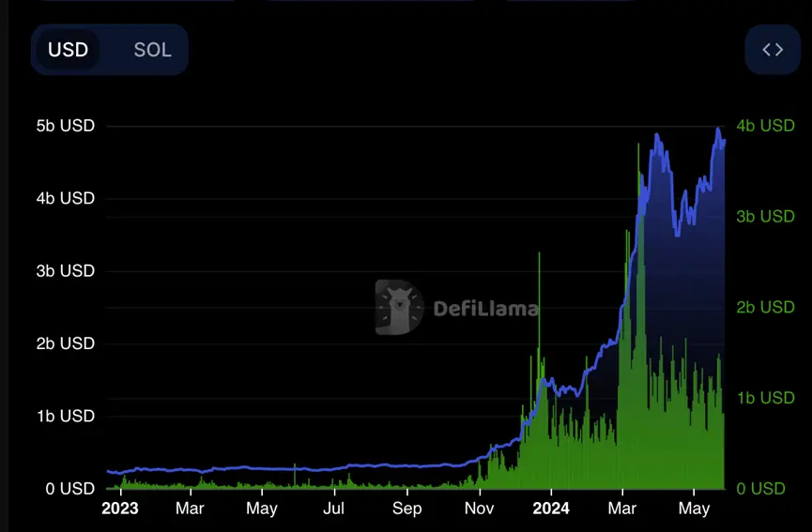Switch chart denomination to SOL
Screen dimensions: 812x532
coord(152,50)
